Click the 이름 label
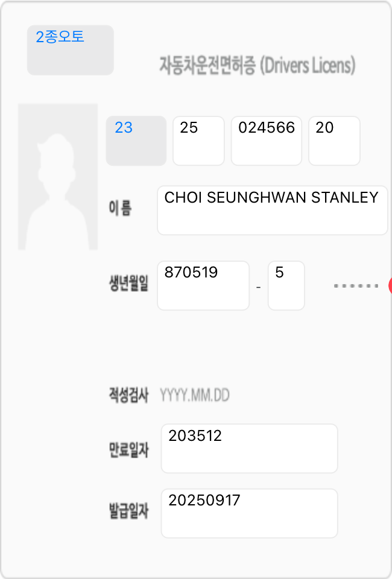This screenshot has height=579, width=392. click(x=121, y=209)
